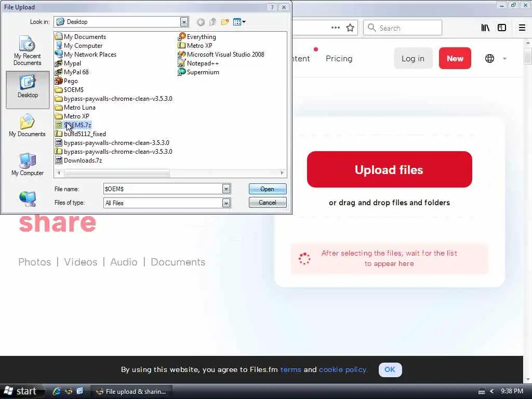
Task: Click the File name input field
Action: [x=163, y=189]
